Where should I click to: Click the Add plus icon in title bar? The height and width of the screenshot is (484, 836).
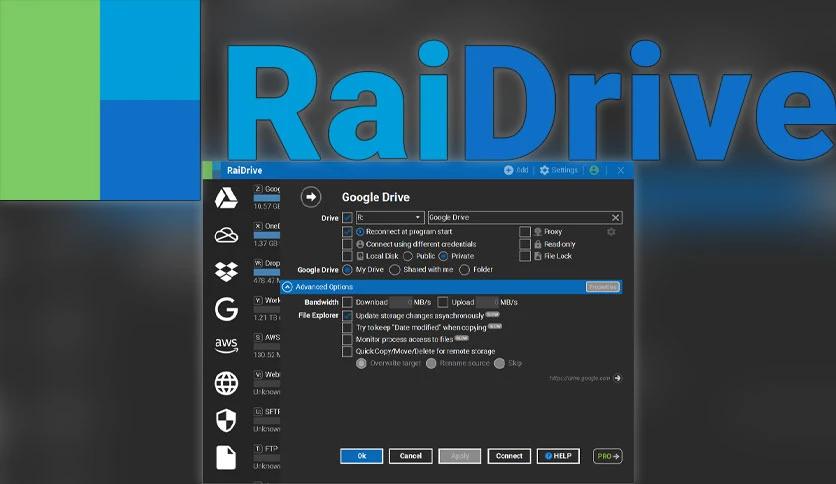[508, 170]
